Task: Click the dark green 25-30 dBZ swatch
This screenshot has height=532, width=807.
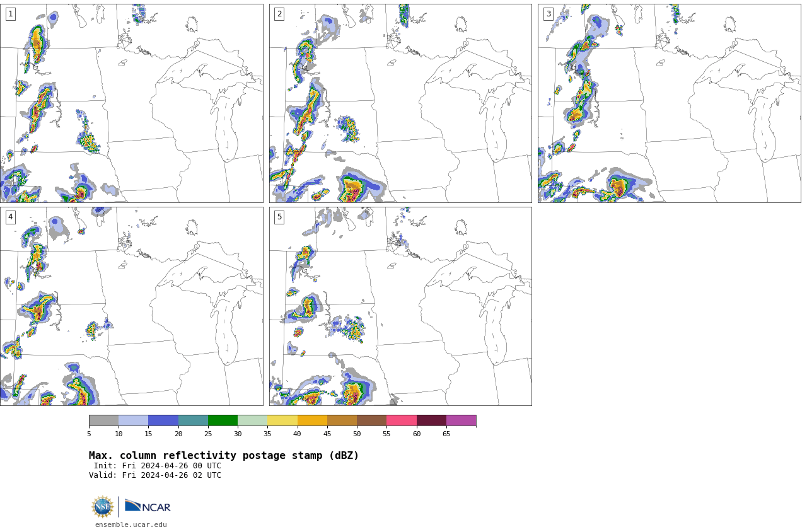Action: click(223, 420)
